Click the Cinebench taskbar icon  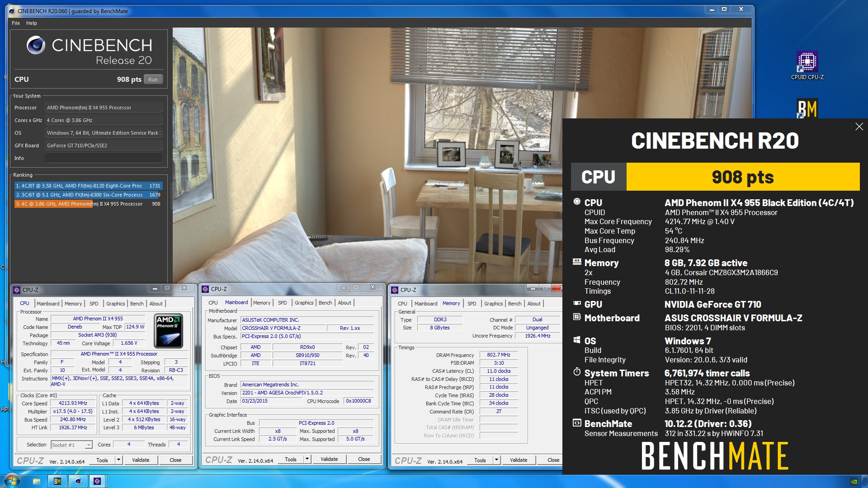coord(78,481)
